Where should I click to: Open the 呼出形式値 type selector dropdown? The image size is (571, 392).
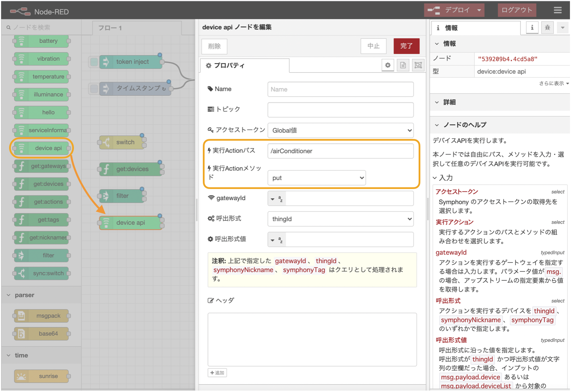pyautogui.click(x=277, y=240)
